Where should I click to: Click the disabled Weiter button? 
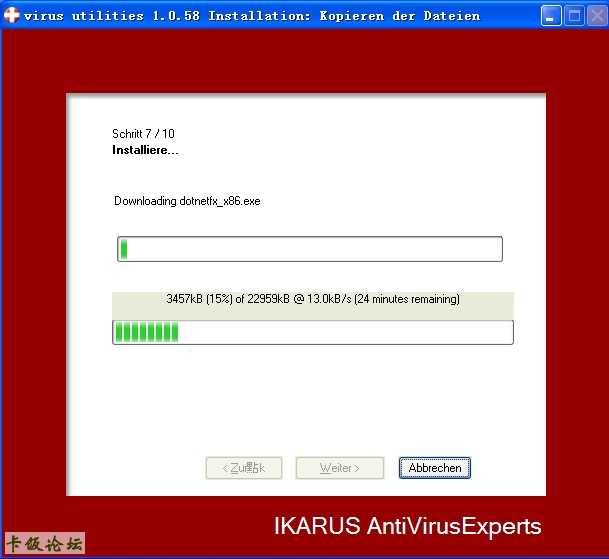(x=339, y=468)
